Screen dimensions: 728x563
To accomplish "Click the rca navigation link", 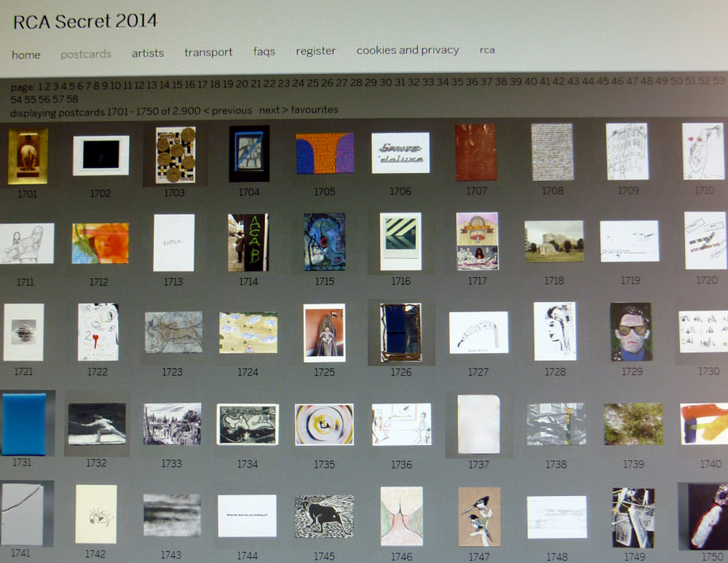I will [487, 50].
